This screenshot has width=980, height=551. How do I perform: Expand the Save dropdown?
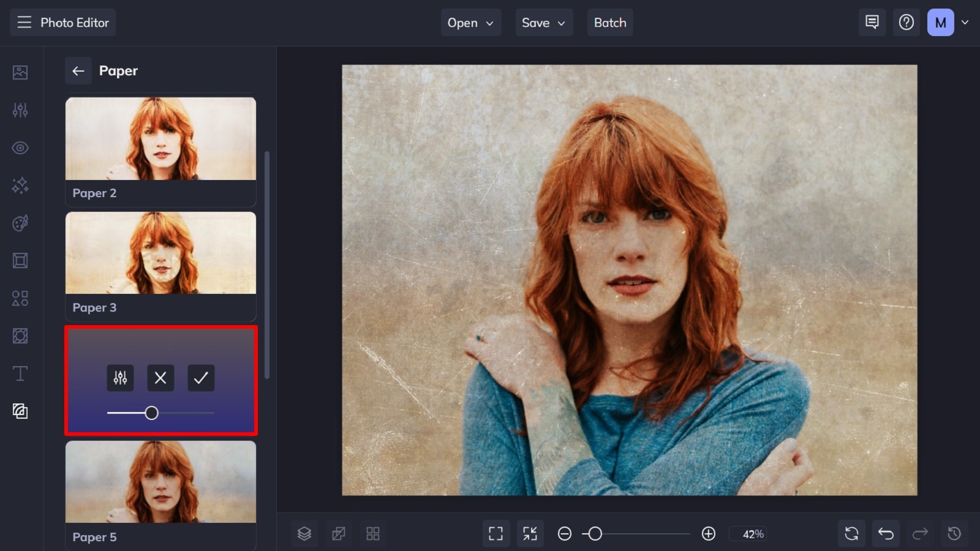(544, 23)
